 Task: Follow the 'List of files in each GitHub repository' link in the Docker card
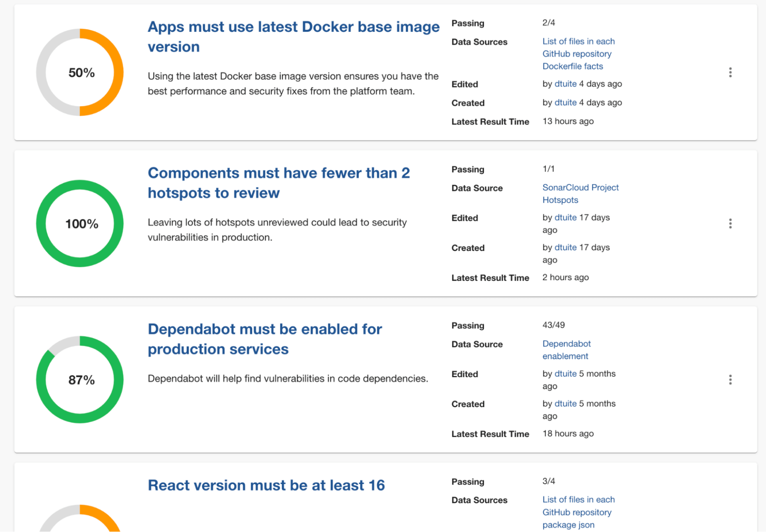click(578, 47)
